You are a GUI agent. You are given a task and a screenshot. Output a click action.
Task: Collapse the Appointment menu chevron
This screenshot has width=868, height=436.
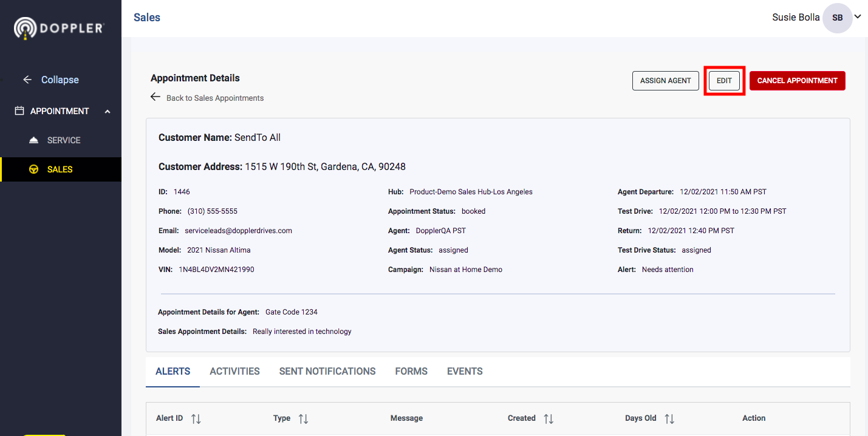[108, 112]
